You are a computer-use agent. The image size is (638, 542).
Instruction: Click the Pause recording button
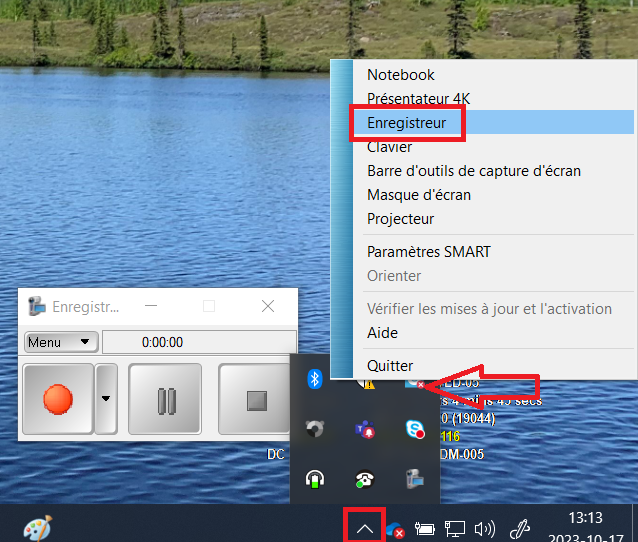[x=165, y=399]
